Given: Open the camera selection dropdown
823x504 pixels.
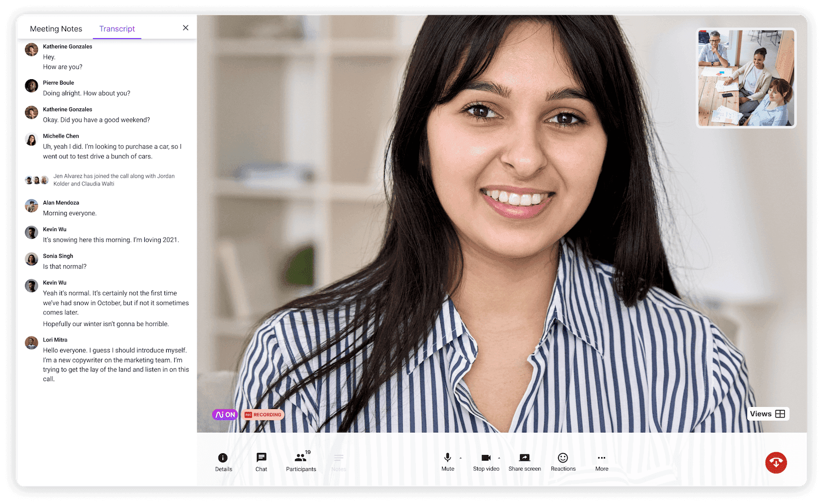Looking at the screenshot, I should coord(499,459).
